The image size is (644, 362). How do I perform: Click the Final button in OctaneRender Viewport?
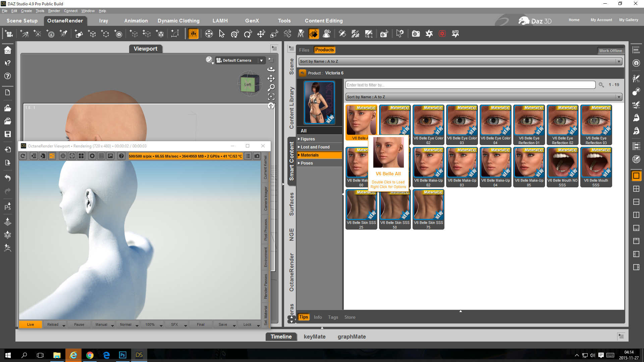click(x=201, y=324)
